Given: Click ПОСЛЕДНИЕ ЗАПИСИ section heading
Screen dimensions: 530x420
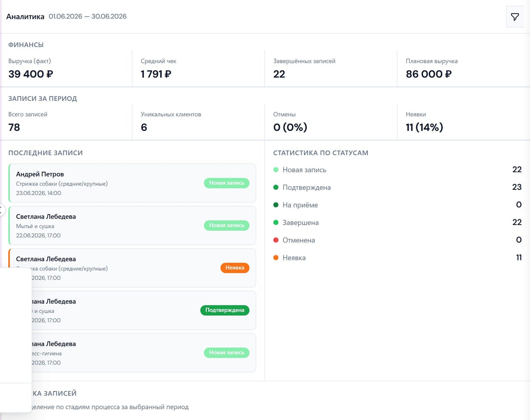Looking at the screenshot, I should tap(46, 153).
